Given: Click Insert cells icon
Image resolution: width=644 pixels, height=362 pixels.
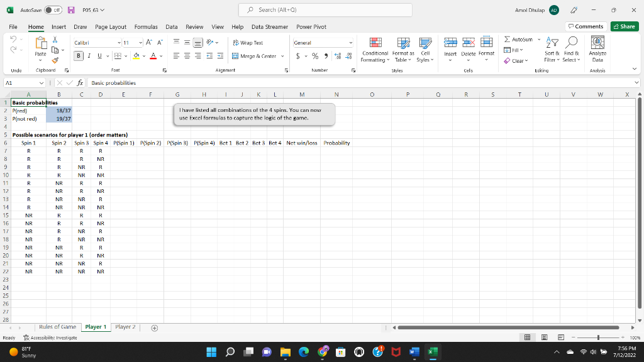Looking at the screenshot, I should point(450,43).
